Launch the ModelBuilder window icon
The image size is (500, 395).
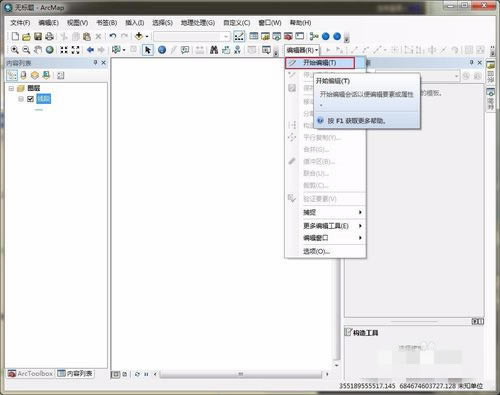pos(314,36)
